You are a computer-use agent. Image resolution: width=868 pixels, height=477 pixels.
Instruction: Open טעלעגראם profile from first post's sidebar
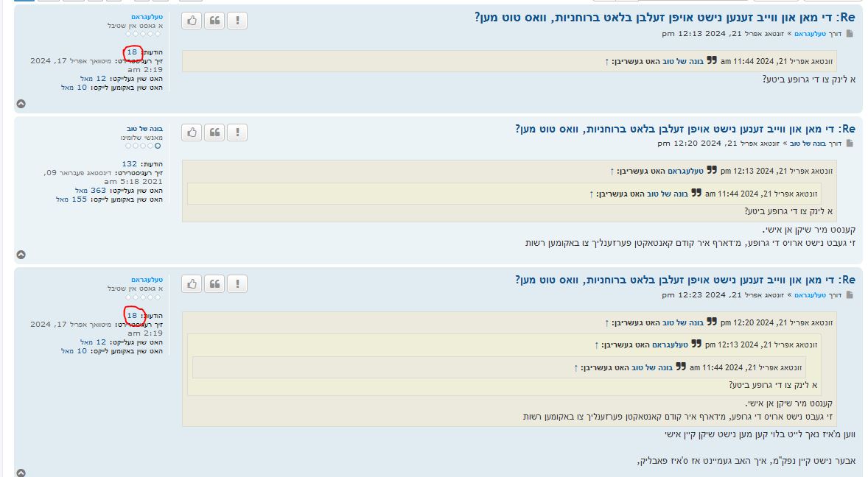pyautogui.click(x=147, y=16)
